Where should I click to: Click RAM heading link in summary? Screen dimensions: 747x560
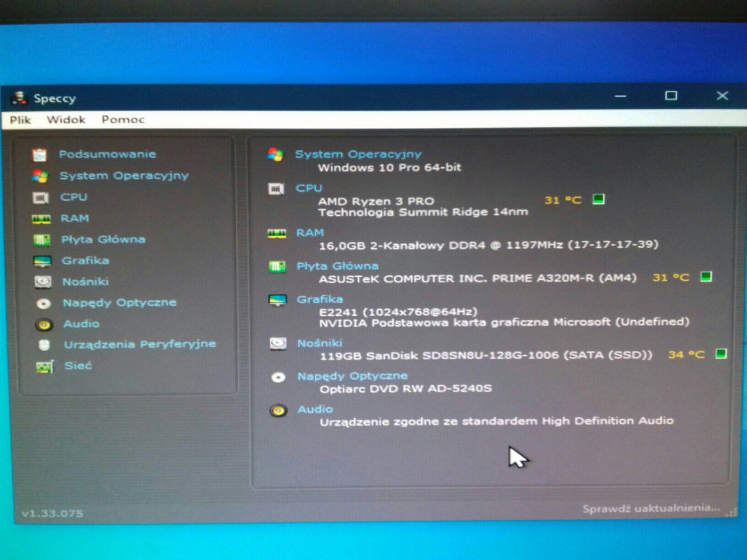(x=310, y=233)
